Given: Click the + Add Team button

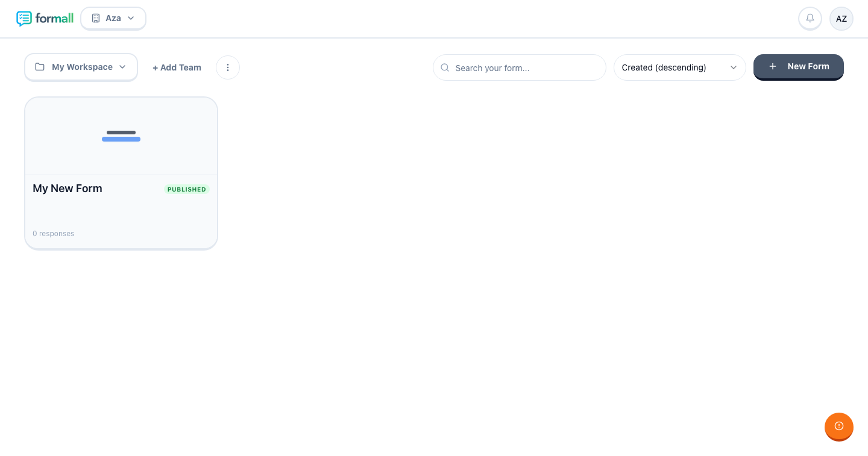Looking at the screenshot, I should (x=177, y=67).
